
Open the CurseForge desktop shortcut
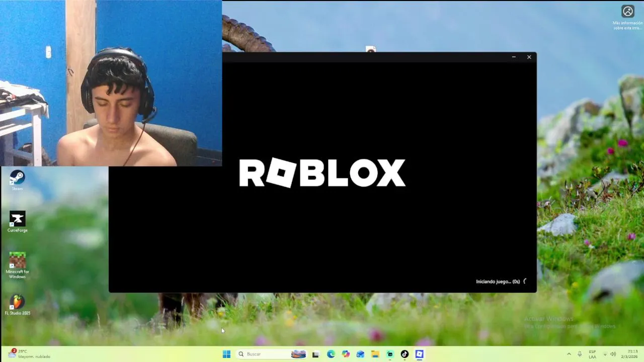[x=17, y=222]
